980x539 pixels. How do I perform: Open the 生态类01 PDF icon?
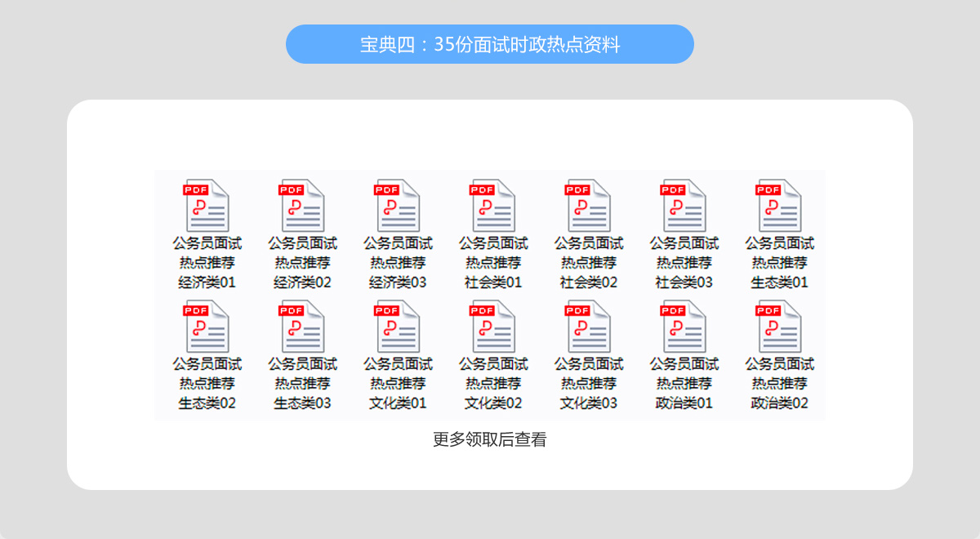[779, 206]
